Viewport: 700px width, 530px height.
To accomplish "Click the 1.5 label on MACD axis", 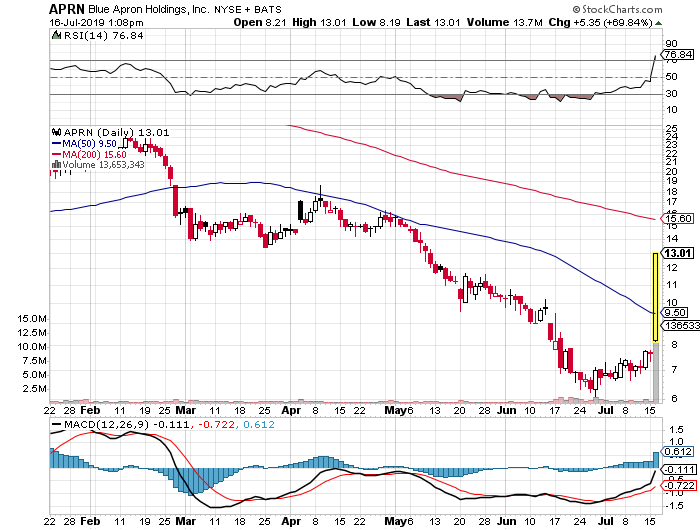I will pyautogui.click(x=674, y=430).
